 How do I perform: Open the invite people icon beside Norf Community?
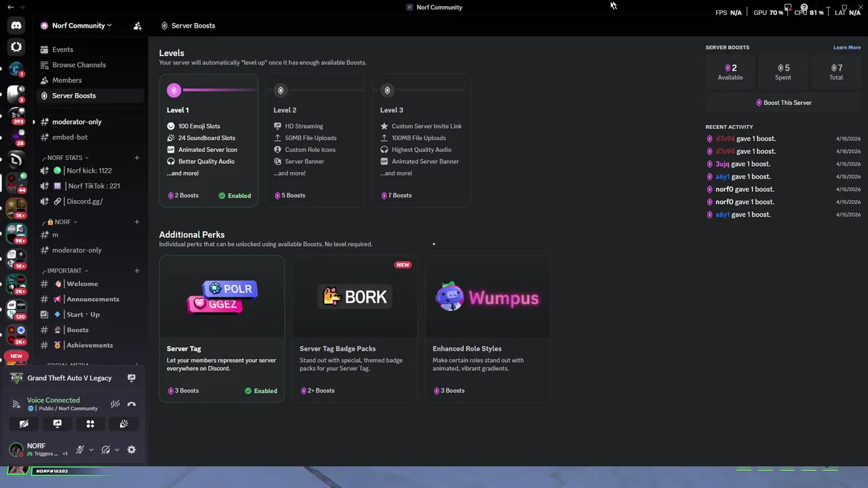pos(138,26)
